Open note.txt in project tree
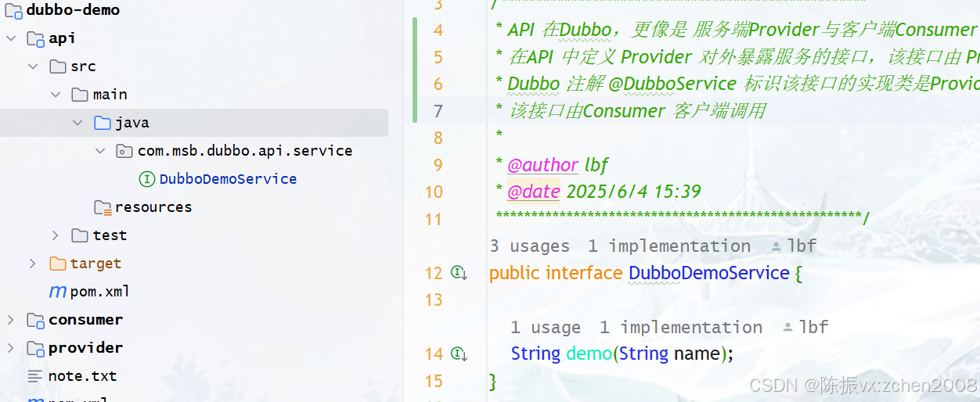Viewport: 980px width, 402px height. click(x=82, y=376)
